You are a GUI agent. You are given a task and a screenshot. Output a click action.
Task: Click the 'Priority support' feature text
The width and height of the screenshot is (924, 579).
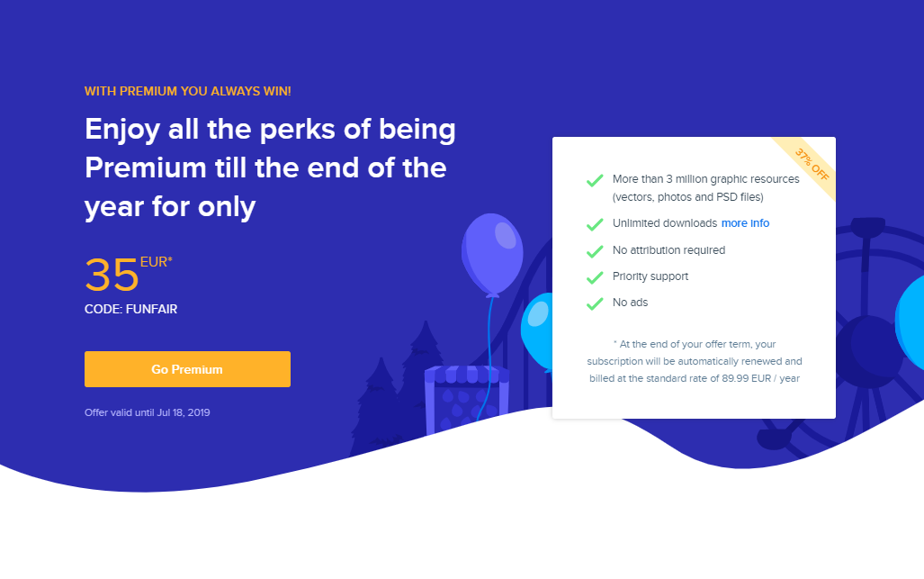point(650,276)
